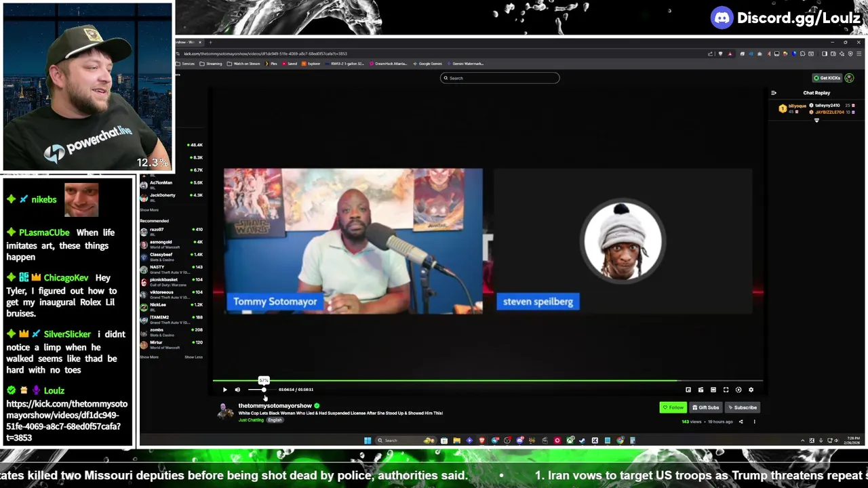The image size is (868, 488).
Task: Close the current browser tab
Action: [201, 43]
